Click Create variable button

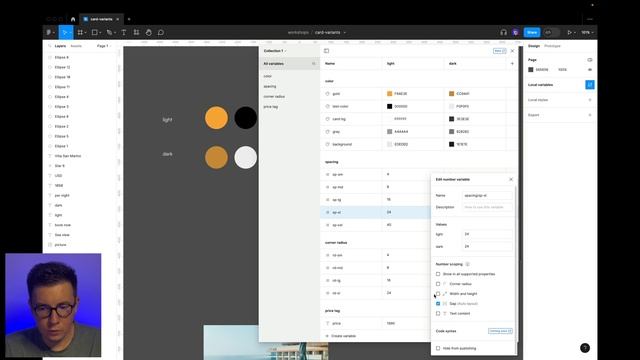(x=340, y=336)
